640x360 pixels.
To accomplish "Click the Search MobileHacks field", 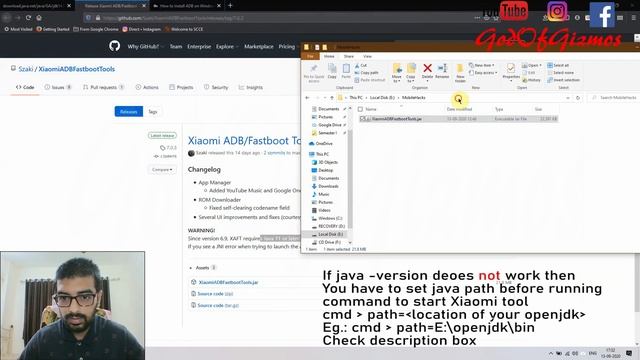I will click(614, 98).
